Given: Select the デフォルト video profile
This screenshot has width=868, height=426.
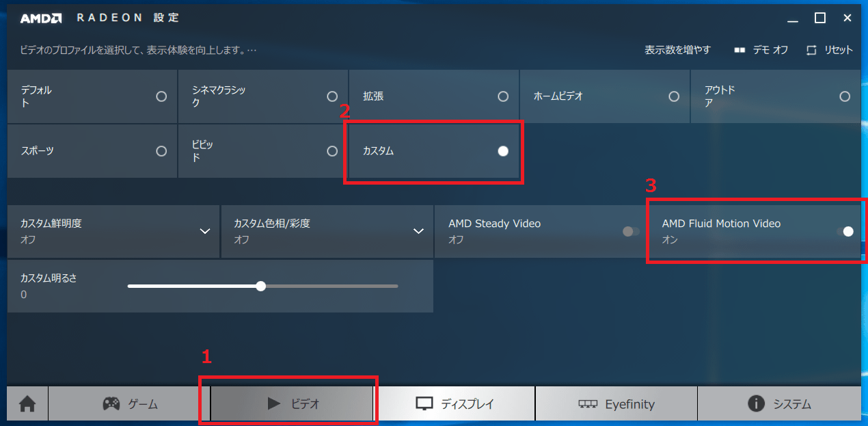Looking at the screenshot, I should [x=92, y=96].
